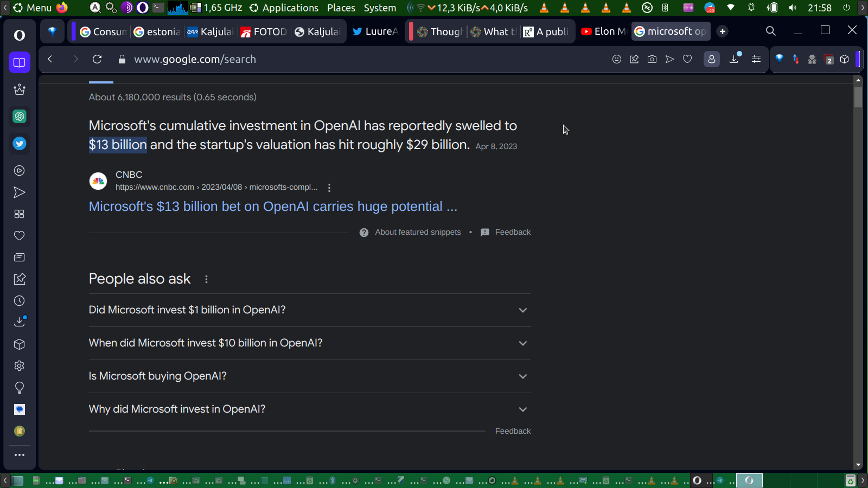Open downloads popup in the address bar
868x488 pixels.
735,59
